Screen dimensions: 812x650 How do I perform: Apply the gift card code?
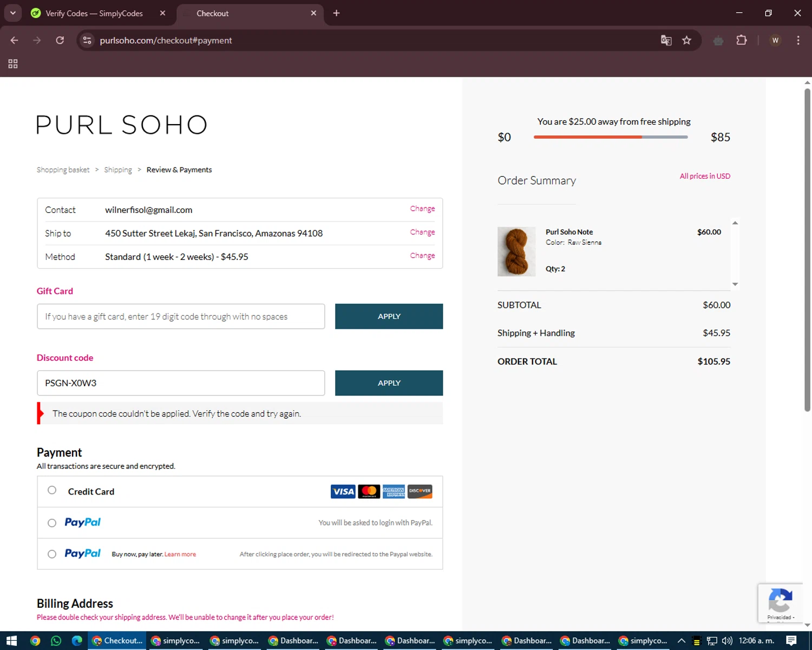pos(389,316)
